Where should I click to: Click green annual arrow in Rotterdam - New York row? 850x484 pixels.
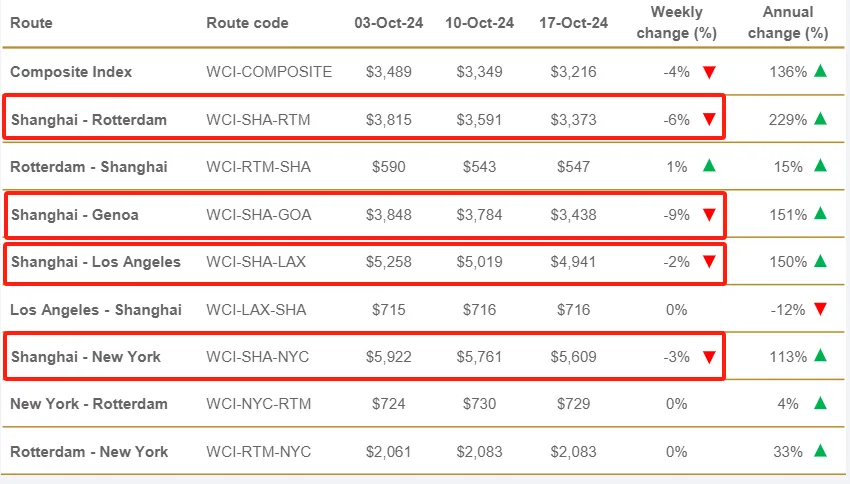[820, 451]
